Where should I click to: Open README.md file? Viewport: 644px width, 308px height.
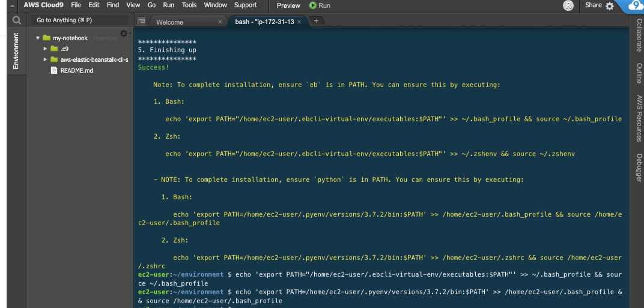[77, 70]
